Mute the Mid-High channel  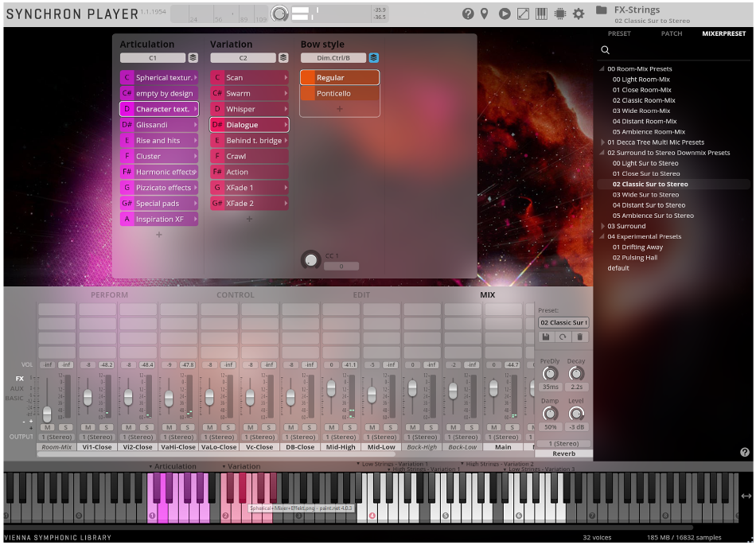click(x=332, y=427)
